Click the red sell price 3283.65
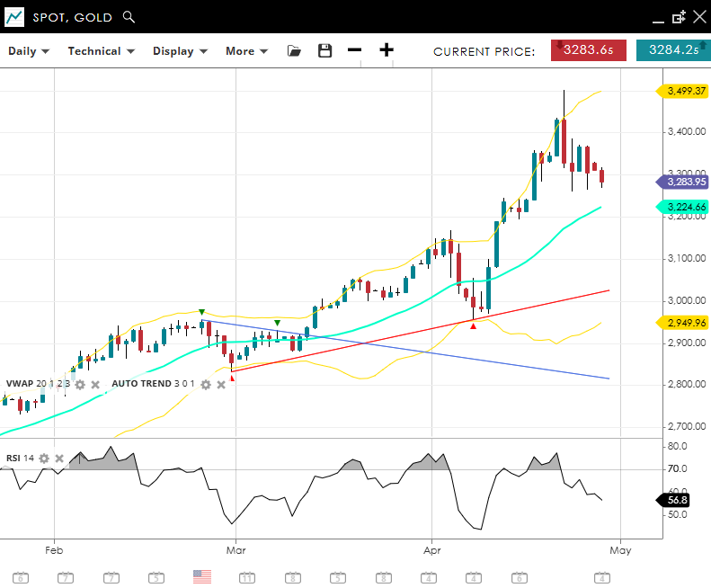 pos(588,50)
